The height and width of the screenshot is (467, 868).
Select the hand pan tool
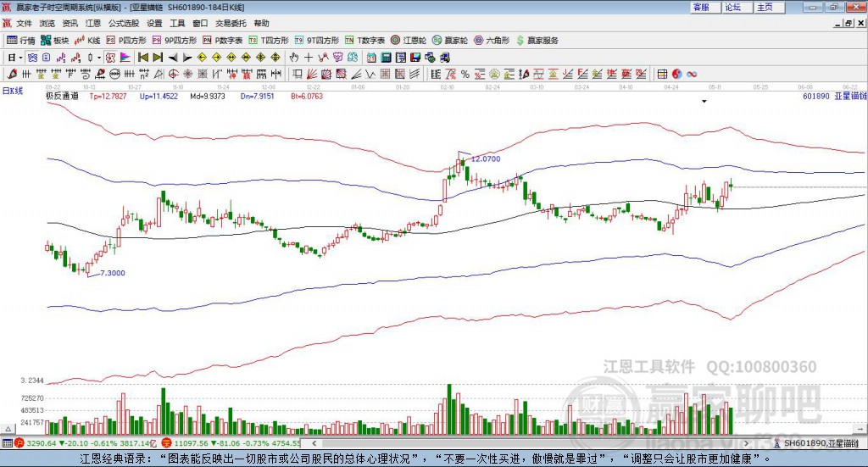[294, 58]
